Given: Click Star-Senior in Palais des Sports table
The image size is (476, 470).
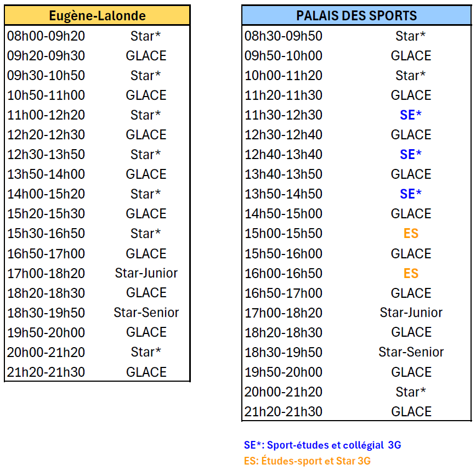Looking at the screenshot, I should click(411, 352).
